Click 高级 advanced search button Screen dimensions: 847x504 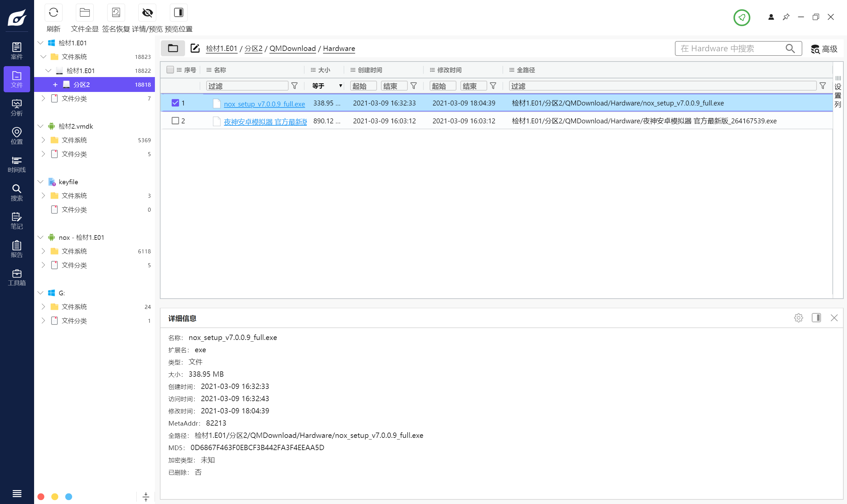click(824, 49)
